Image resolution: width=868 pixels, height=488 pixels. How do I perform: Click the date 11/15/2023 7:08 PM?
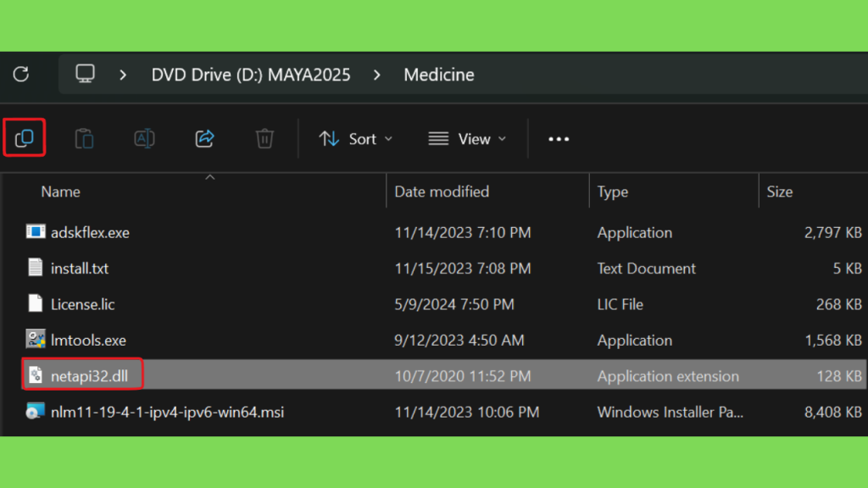(x=463, y=269)
